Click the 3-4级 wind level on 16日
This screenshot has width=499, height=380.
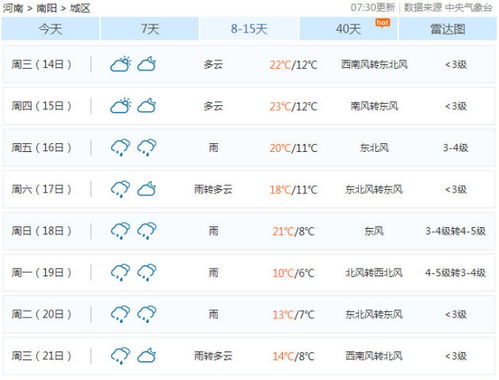tap(455, 147)
